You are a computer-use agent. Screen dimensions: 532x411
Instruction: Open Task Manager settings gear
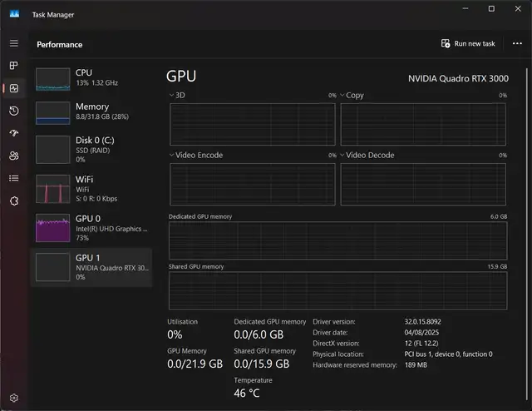(x=14, y=398)
